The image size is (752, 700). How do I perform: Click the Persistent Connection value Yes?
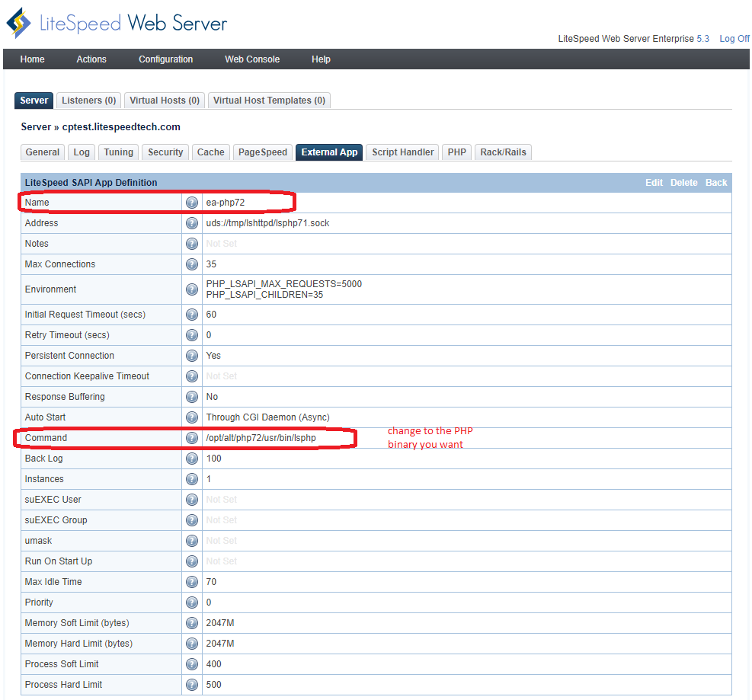pos(213,356)
